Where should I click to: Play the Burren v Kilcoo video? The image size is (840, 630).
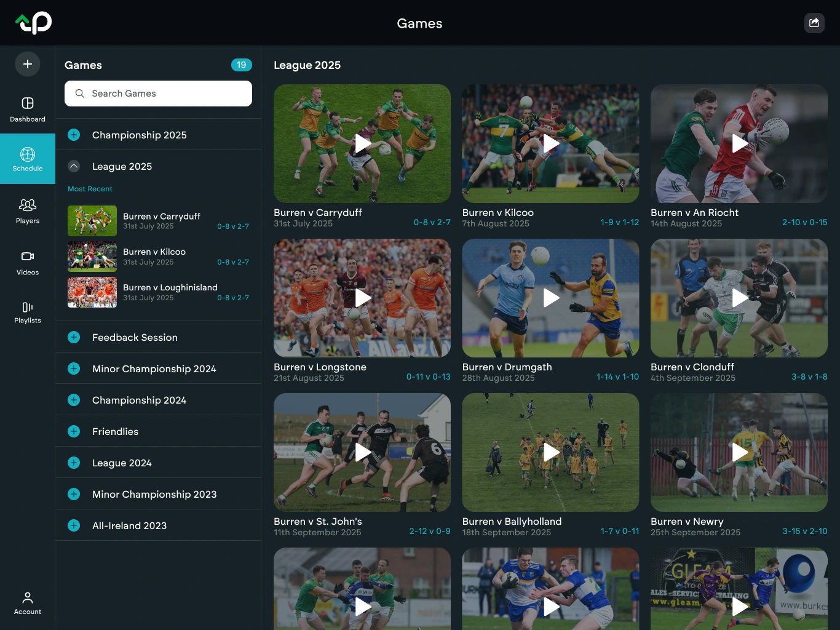click(551, 144)
